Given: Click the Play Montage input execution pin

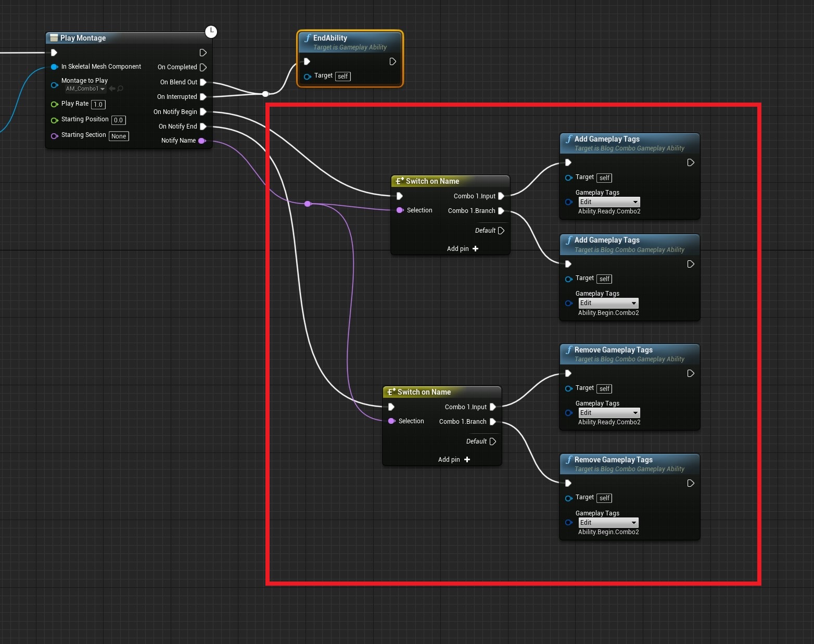Looking at the screenshot, I should click(x=54, y=53).
